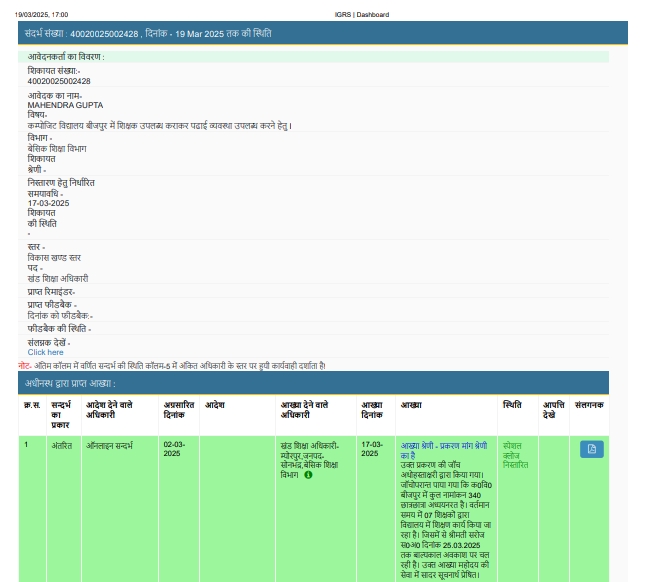The width and height of the screenshot is (645, 582).
Task: Click the report date 17-03-2025 cell
Action: [372, 449]
